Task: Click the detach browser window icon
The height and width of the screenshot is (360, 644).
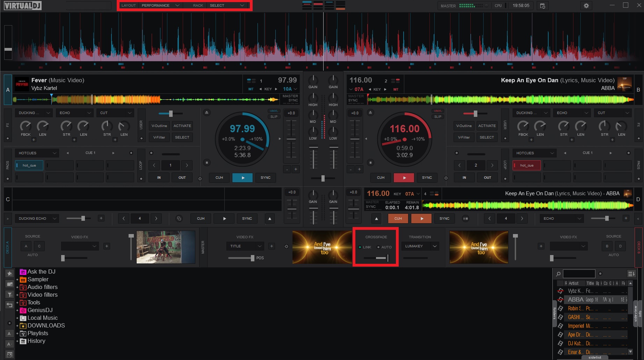Action: click(10, 354)
